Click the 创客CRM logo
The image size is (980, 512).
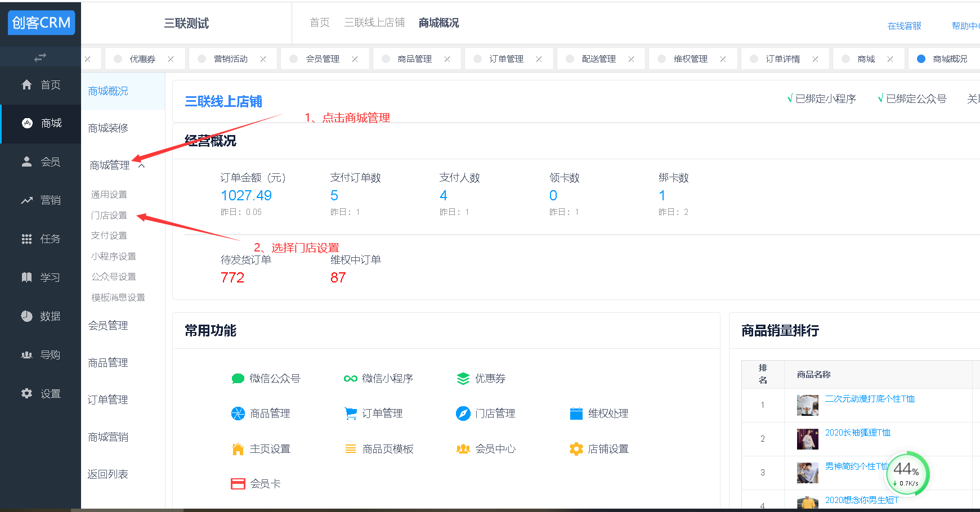point(41,23)
